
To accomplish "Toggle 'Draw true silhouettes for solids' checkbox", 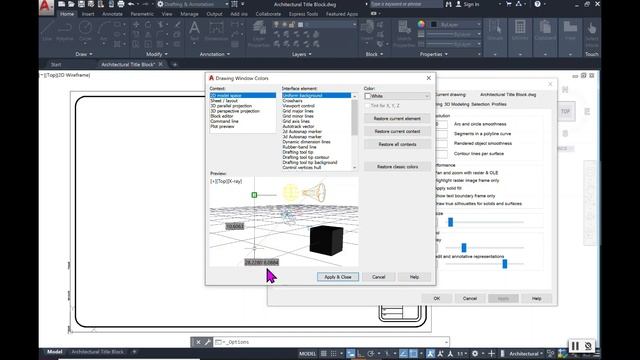I will [x=478, y=203].
